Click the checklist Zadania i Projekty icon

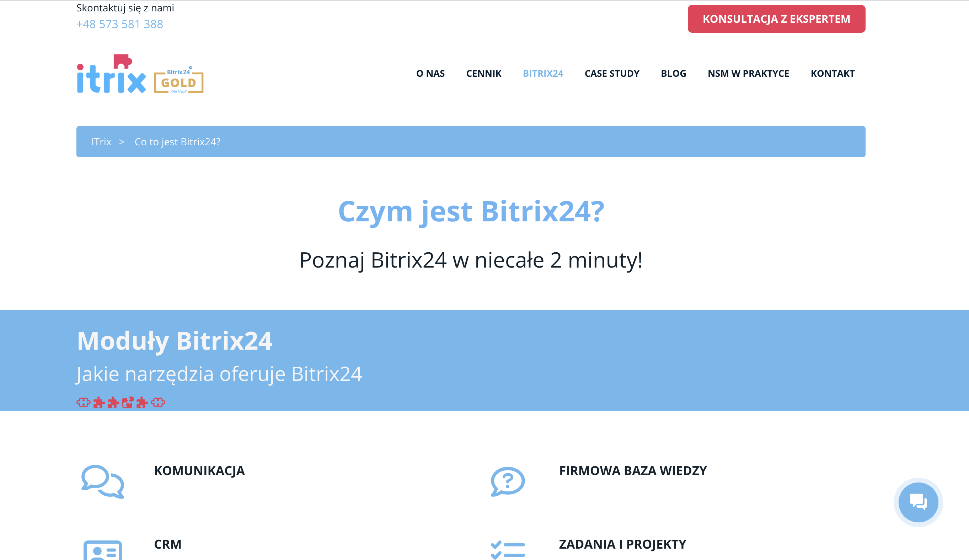click(508, 549)
